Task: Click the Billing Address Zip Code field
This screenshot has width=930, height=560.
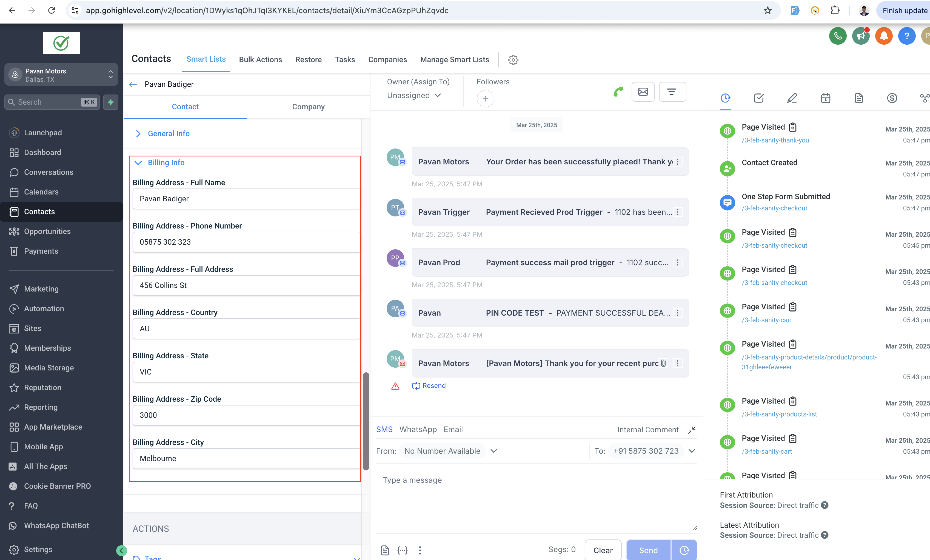Action: tap(246, 415)
